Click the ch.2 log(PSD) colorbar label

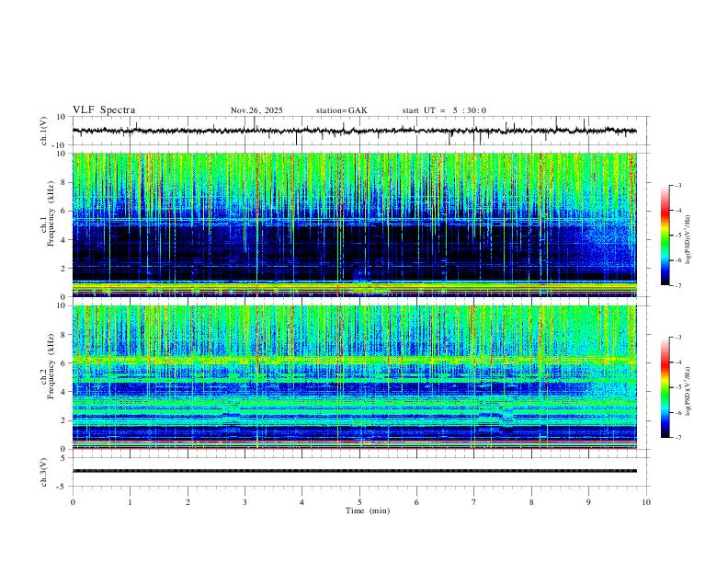click(688, 391)
